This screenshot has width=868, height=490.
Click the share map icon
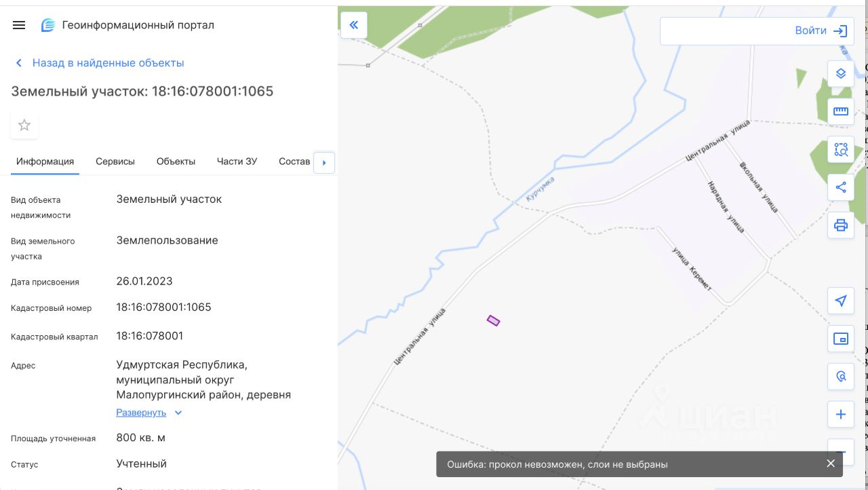pyautogui.click(x=841, y=187)
